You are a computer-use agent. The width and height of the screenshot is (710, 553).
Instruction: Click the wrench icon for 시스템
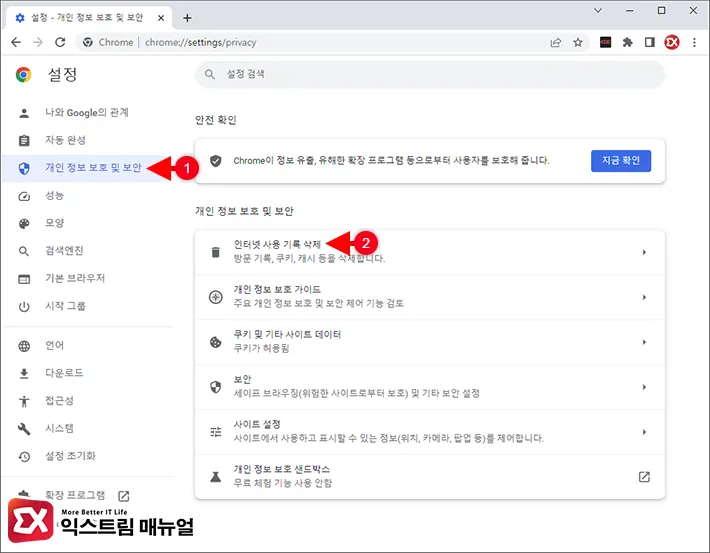pyautogui.click(x=24, y=429)
